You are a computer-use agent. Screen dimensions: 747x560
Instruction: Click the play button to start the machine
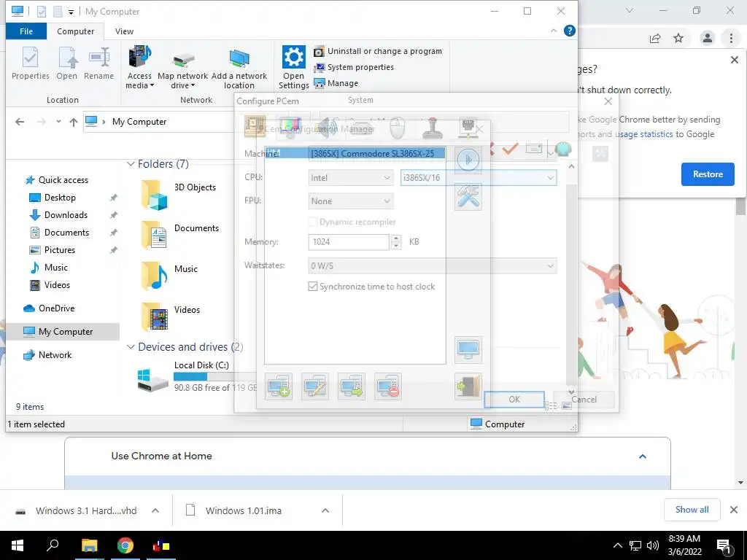468,159
